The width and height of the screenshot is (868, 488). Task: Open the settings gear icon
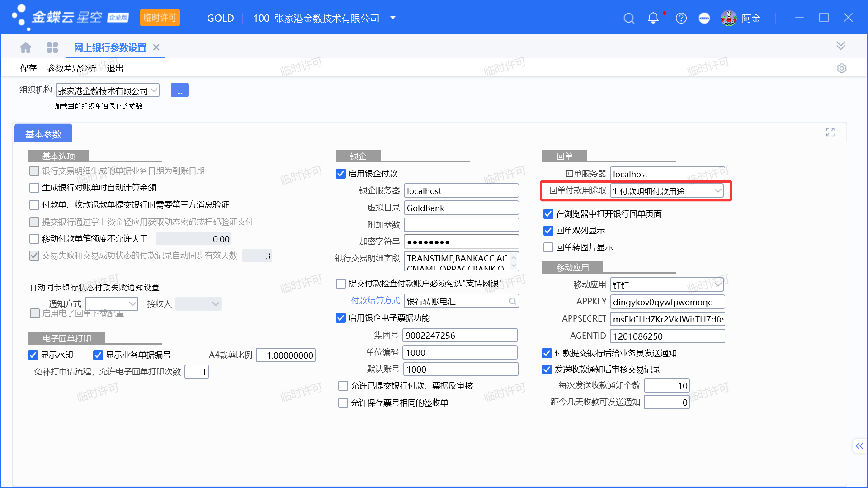[841, 68]
